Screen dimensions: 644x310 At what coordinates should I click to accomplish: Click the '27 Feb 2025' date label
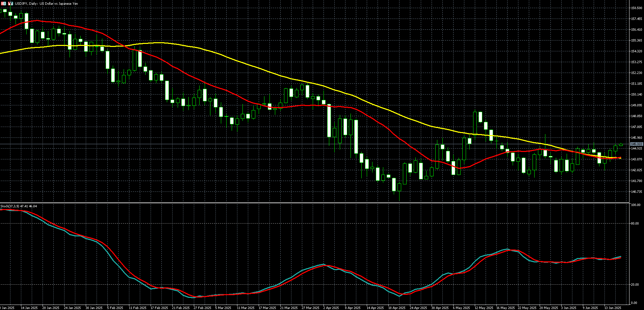[202, 308]
